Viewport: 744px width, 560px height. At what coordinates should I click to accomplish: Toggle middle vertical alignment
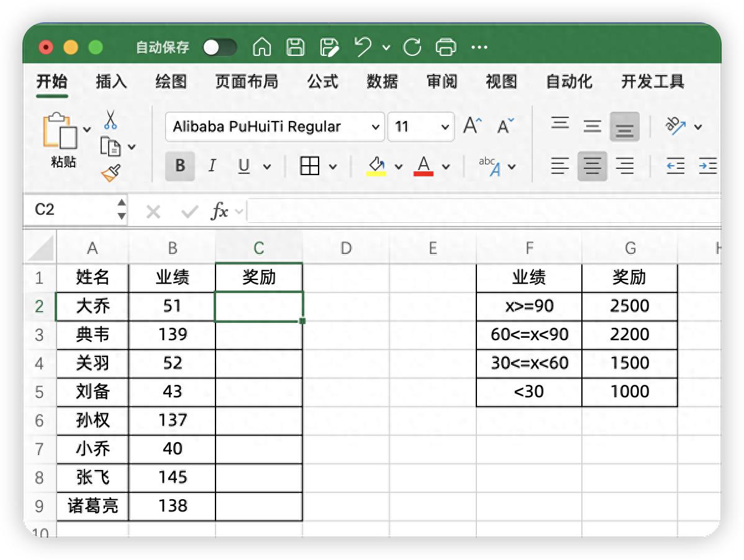(592, 127)
